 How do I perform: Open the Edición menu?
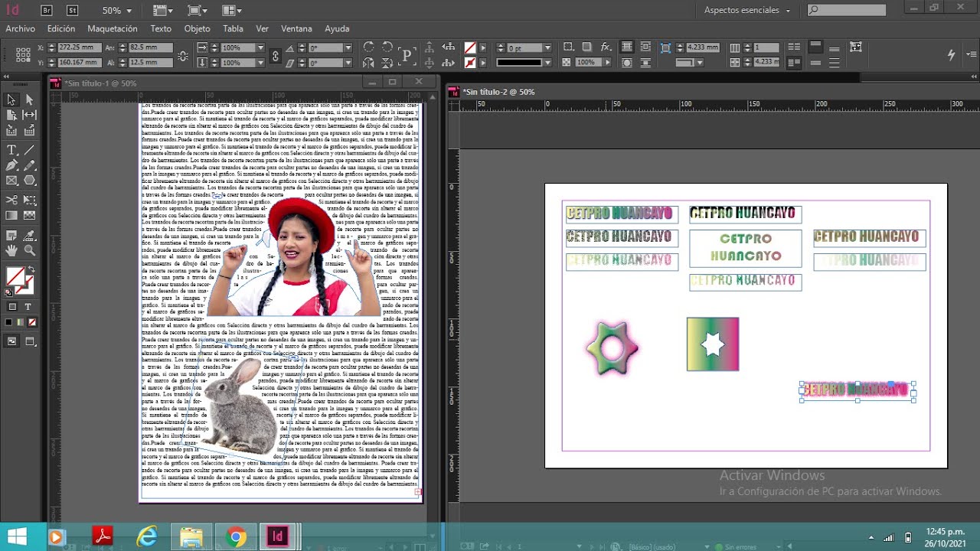pos(61,28)
